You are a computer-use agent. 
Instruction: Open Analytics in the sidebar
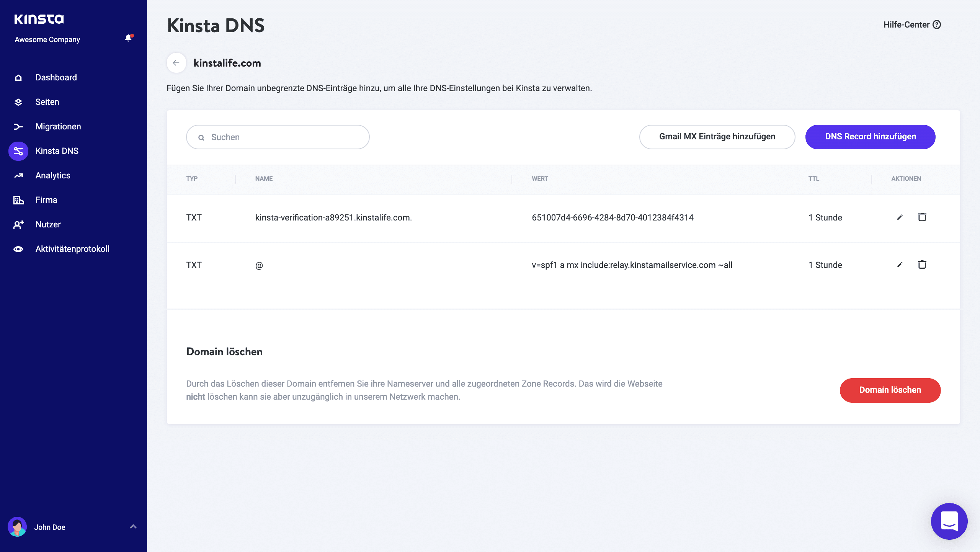click(53, 176)
